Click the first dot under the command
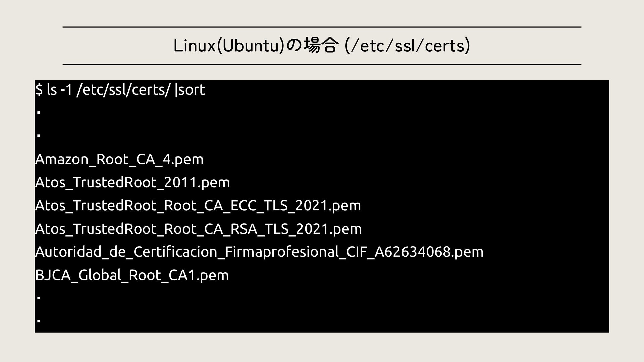This screenshot has width=644, height=362. 39,113
